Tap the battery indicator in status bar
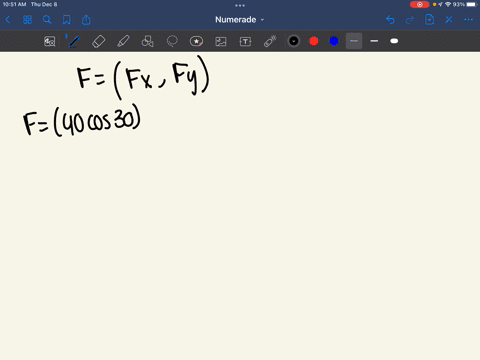 tap(472, 4)
